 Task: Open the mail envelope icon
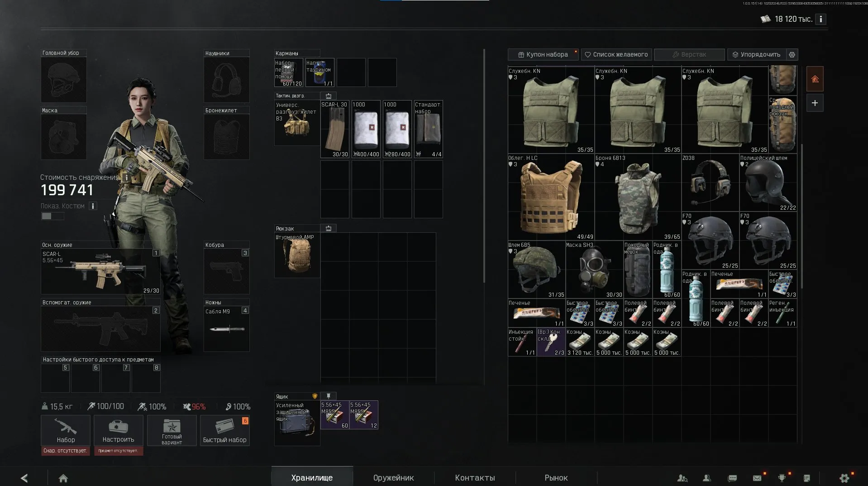[757, 478]
